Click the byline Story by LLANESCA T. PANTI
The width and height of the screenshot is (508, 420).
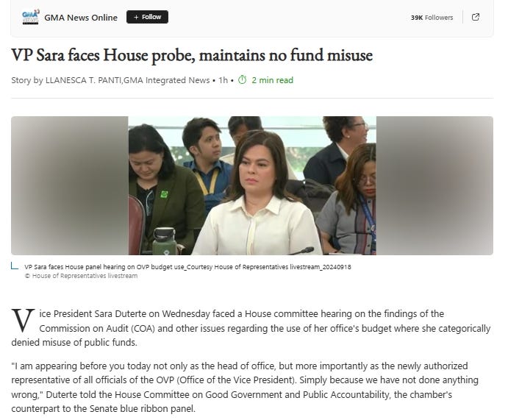(110, 80)
